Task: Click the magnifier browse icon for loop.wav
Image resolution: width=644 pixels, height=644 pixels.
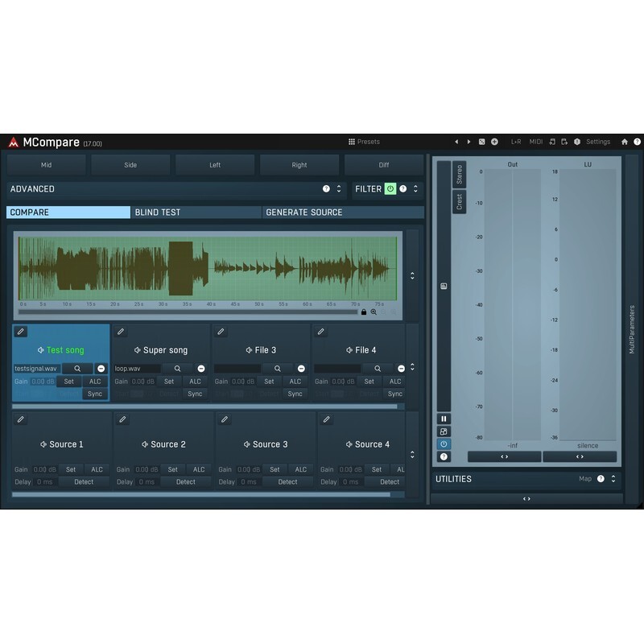Action: point(177,369)
